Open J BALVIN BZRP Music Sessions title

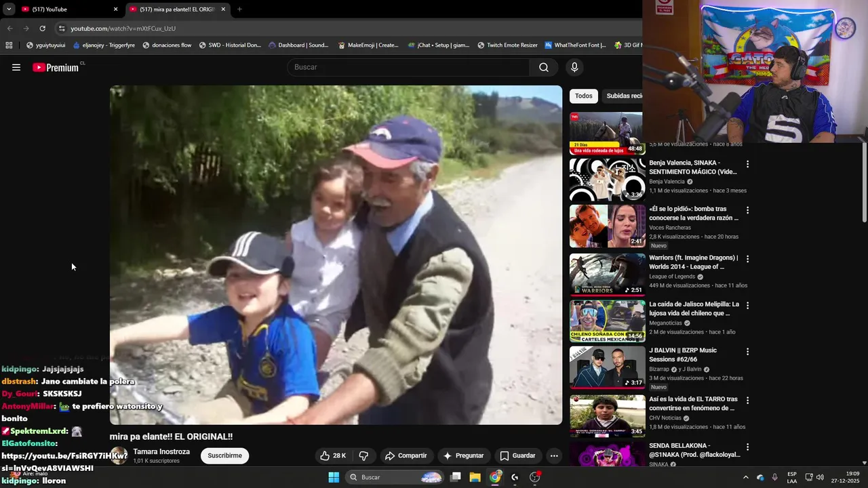click(683, 354)
